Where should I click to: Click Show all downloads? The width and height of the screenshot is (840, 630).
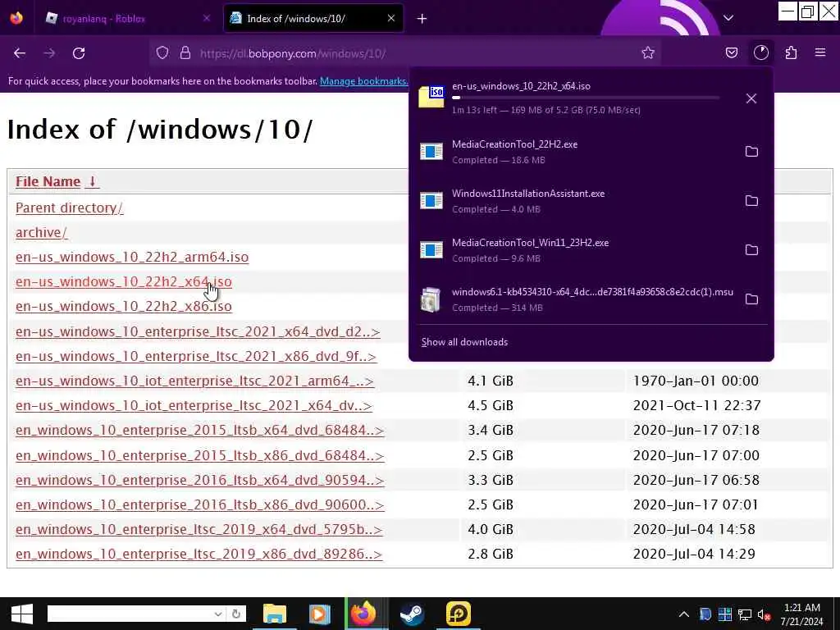464,342
